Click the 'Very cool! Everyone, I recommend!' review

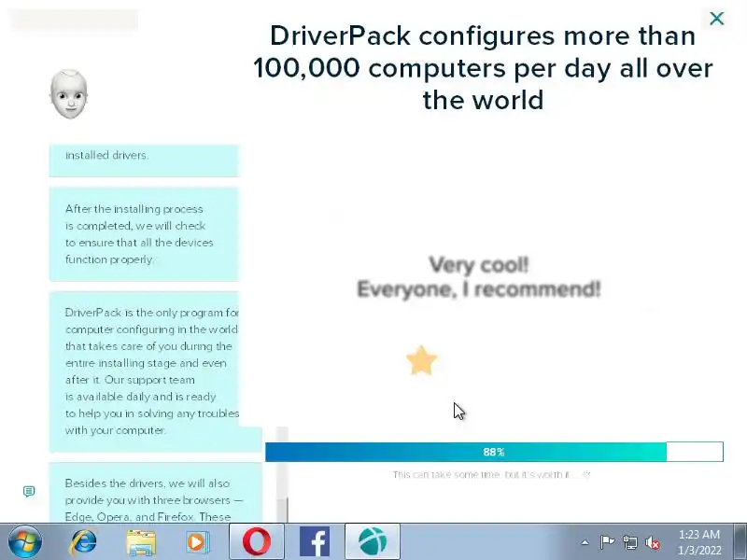(x=479, y=277)
